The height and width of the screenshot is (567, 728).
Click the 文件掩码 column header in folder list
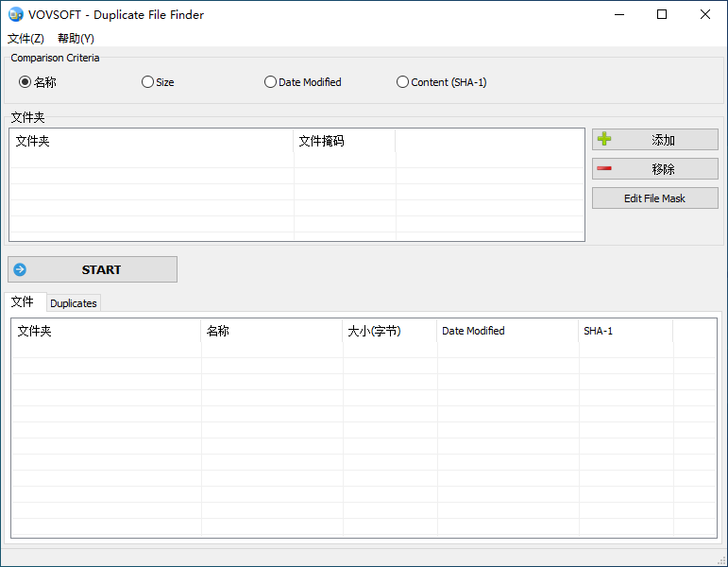pos(322,141)
